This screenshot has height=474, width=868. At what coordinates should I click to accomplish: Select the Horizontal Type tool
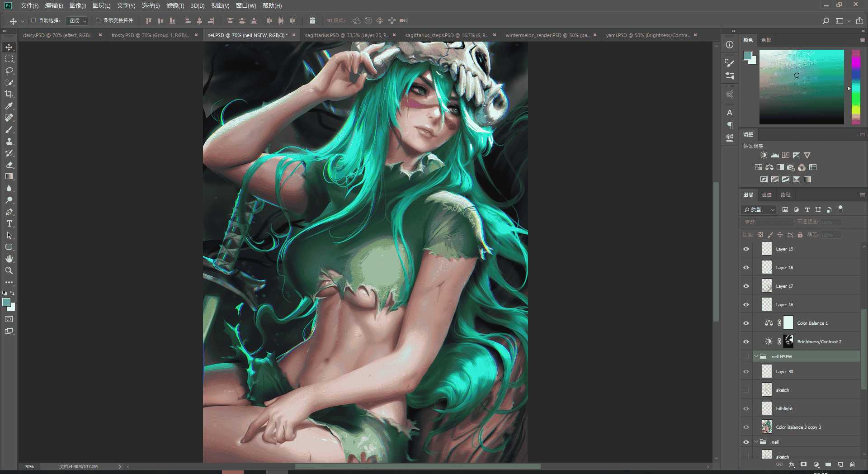(x=9, y=223)
